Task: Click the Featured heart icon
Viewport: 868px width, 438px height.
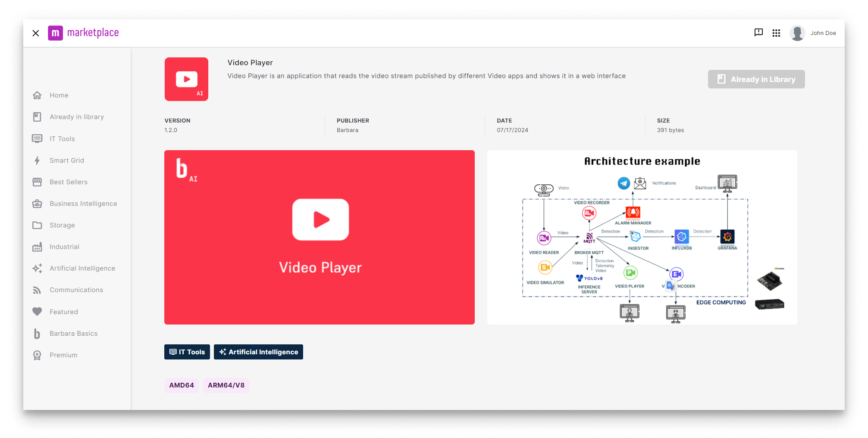Action: pyautogui.click(x=37, y=312)
